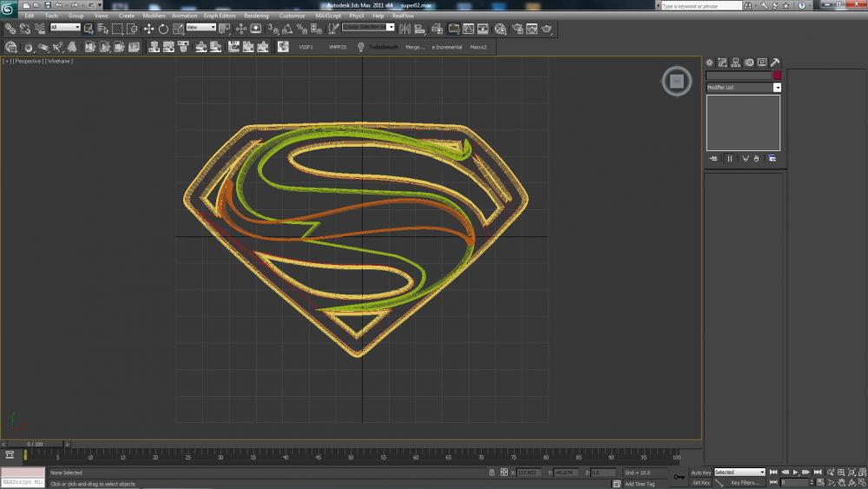Toggle Percent Snap
This screenshot has height=489, width=868.
coord(302,29)
